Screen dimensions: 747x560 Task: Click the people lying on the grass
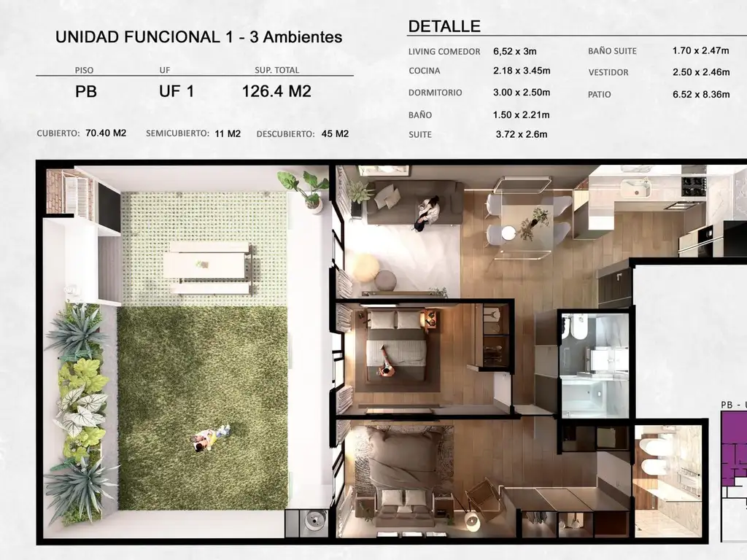tap(211, 437)
